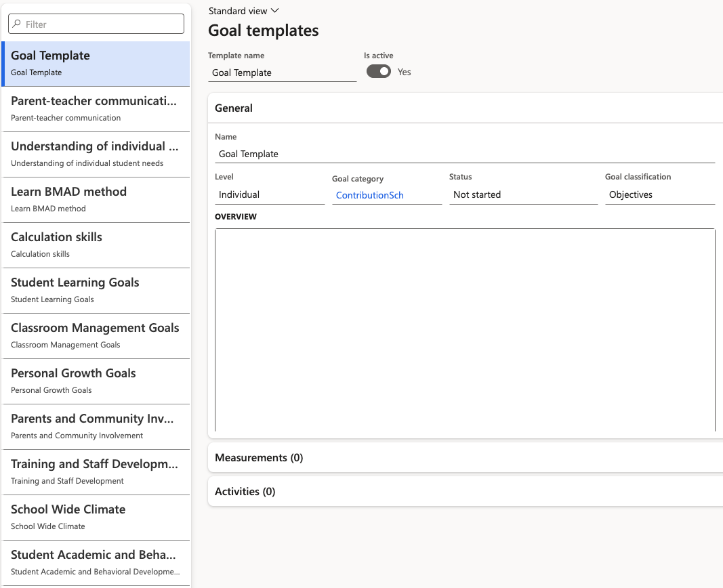This screenshot has width=723, height=588.
Task: Open the Level dropdown showing Individual
Action: [270, 195]
